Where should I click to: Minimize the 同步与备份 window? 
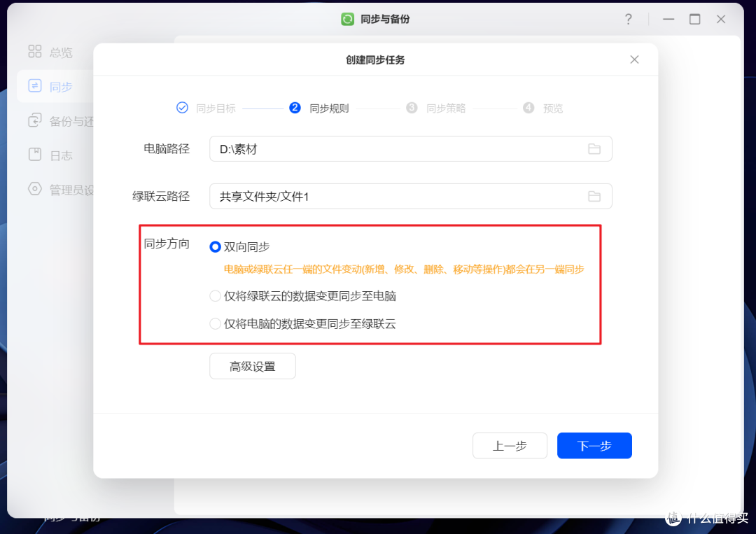(668, 20)
